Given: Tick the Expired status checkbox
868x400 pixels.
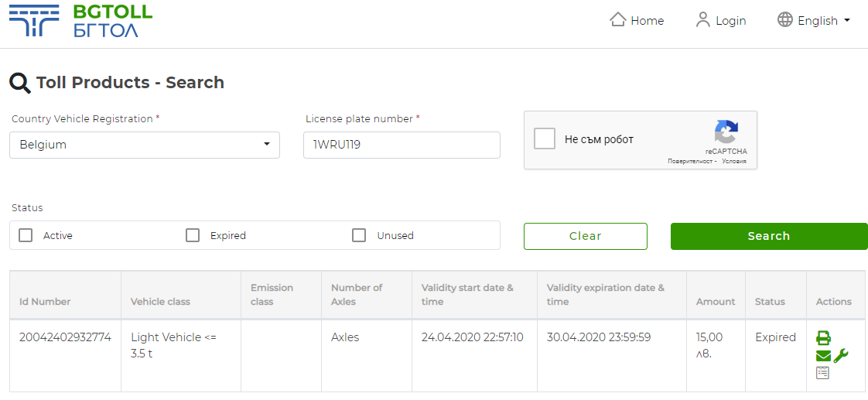Looking at the screenshot, I should point(193,235).
